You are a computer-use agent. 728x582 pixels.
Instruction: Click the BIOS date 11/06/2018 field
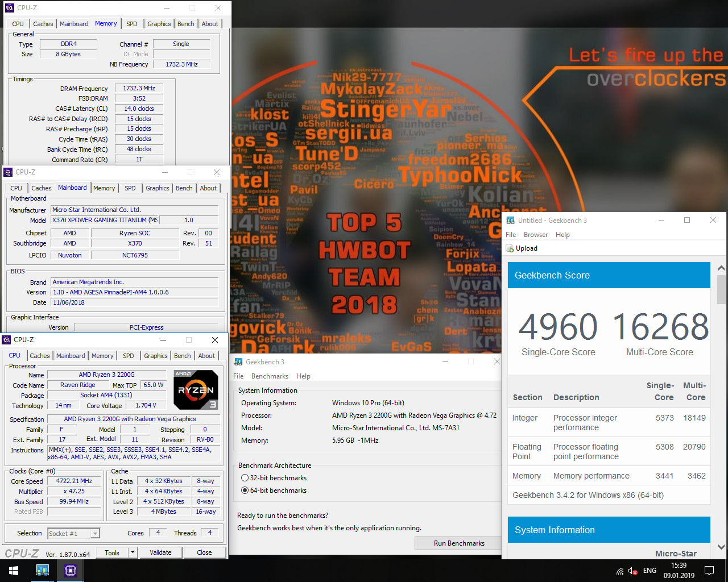135,302
